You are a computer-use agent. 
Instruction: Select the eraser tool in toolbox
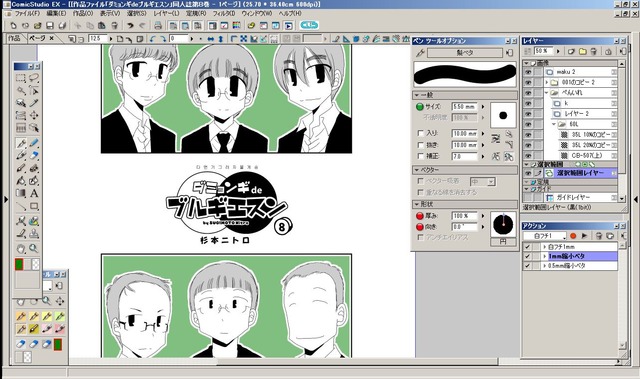[x=34, y=155]
